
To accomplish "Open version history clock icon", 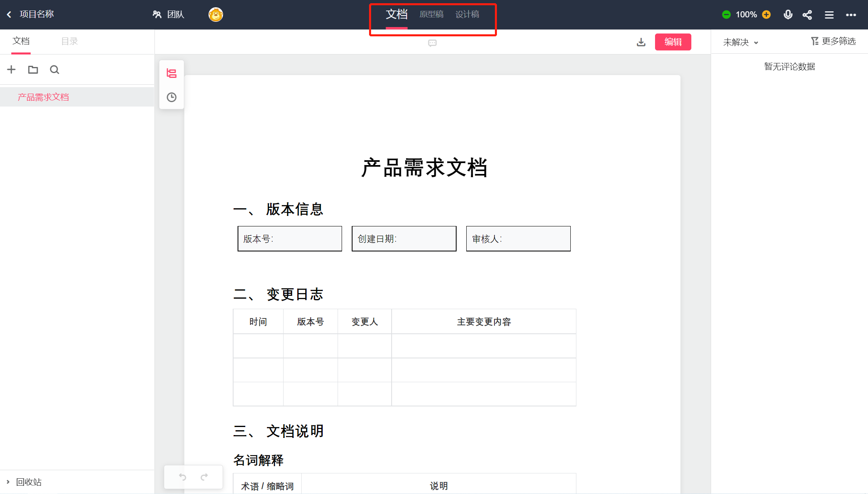I will [x=171, y=97].
